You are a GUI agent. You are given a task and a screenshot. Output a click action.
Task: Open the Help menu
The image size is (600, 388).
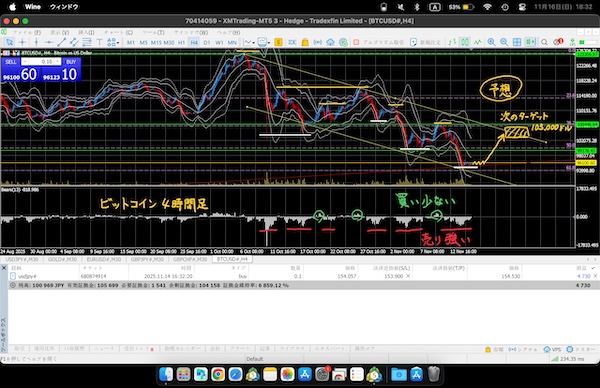tap(228, 33)
